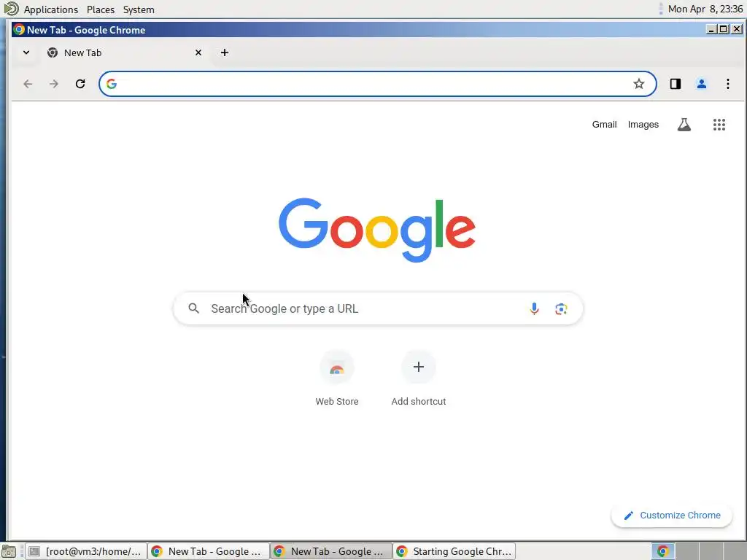
Task: Reload the current page
Action: (80, 84)
